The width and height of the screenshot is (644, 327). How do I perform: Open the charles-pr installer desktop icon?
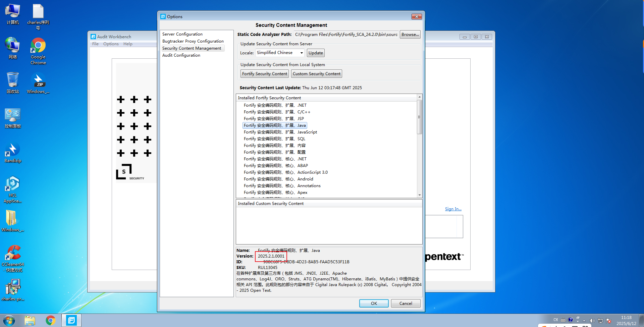click(12, 290)
